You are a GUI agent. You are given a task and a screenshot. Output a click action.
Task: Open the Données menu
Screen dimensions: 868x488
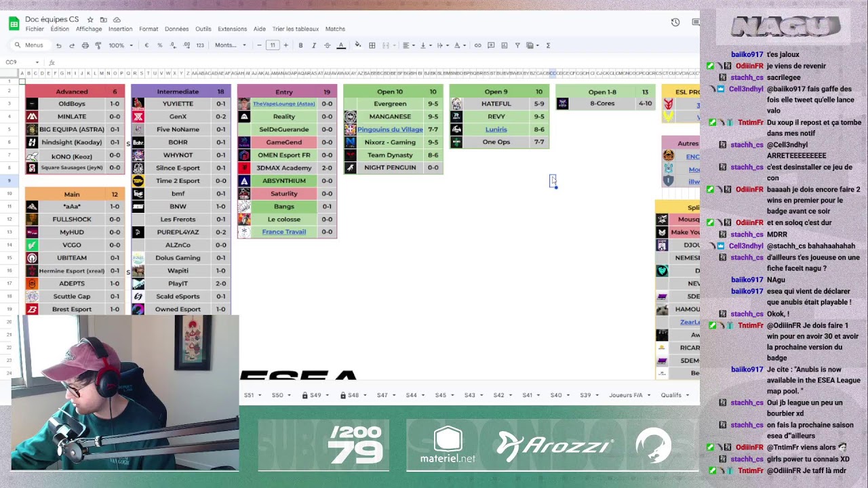177,29
